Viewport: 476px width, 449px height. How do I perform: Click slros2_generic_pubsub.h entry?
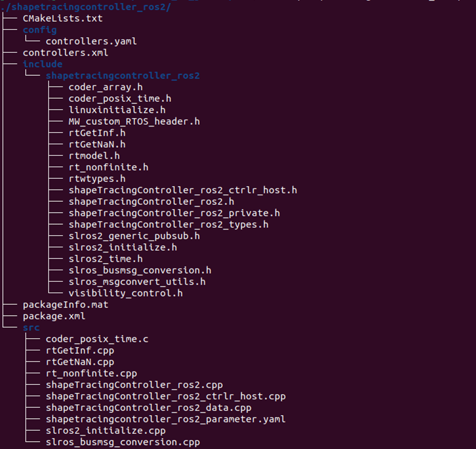[134, 236]
